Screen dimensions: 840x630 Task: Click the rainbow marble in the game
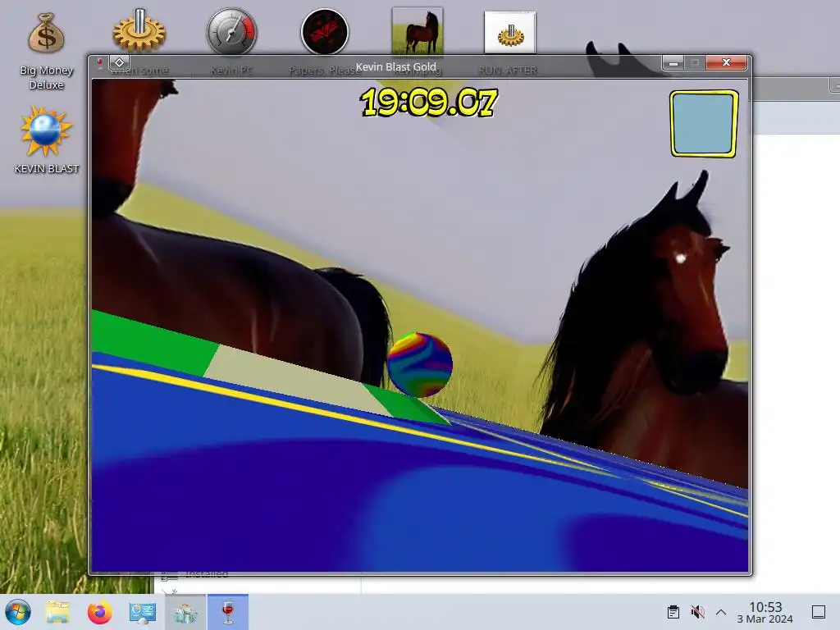(420, 364)
